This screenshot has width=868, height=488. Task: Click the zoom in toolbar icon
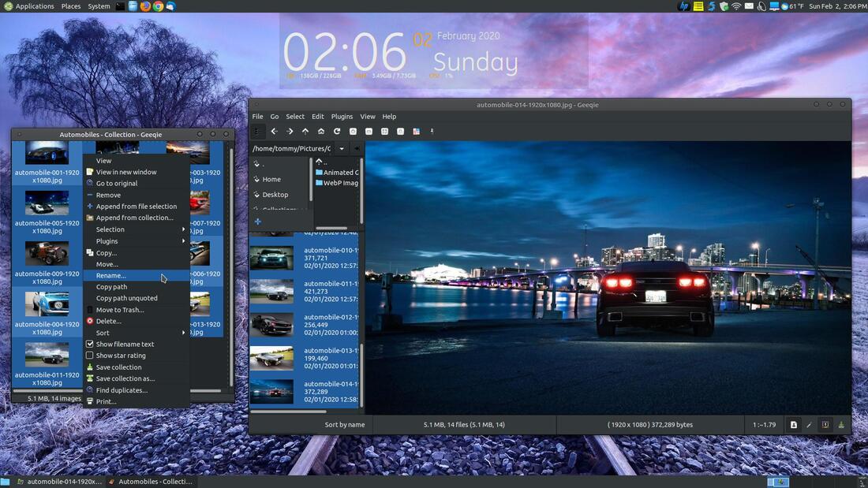353,132
